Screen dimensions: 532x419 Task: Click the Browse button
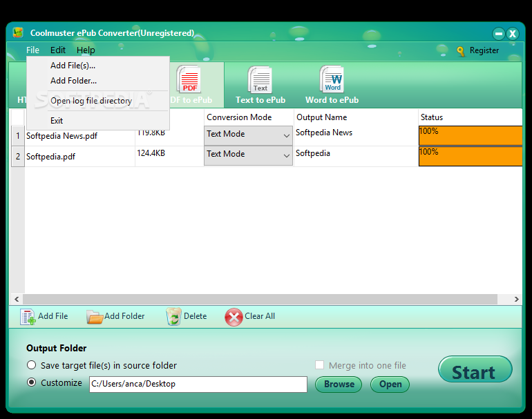click(339, 384)
